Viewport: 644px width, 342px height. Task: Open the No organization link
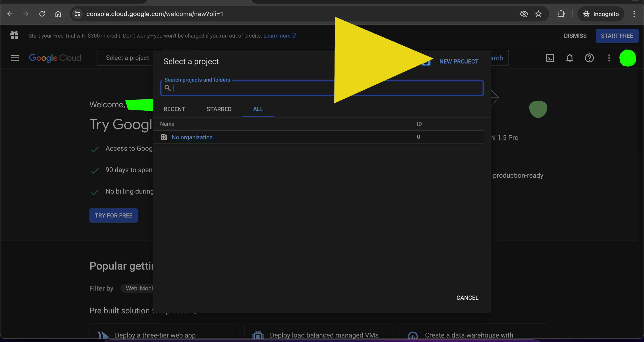click(192, 137)
